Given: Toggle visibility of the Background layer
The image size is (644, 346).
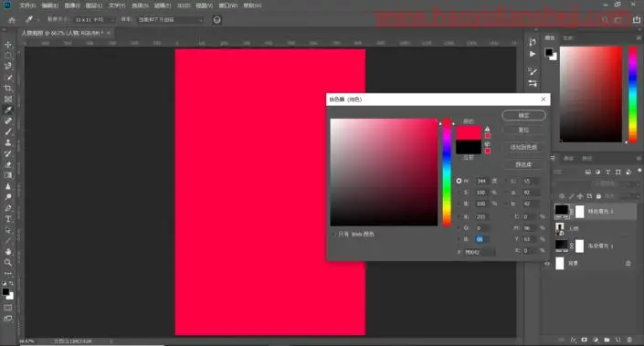Looking at the screenshot, I should tap(547, 264).
